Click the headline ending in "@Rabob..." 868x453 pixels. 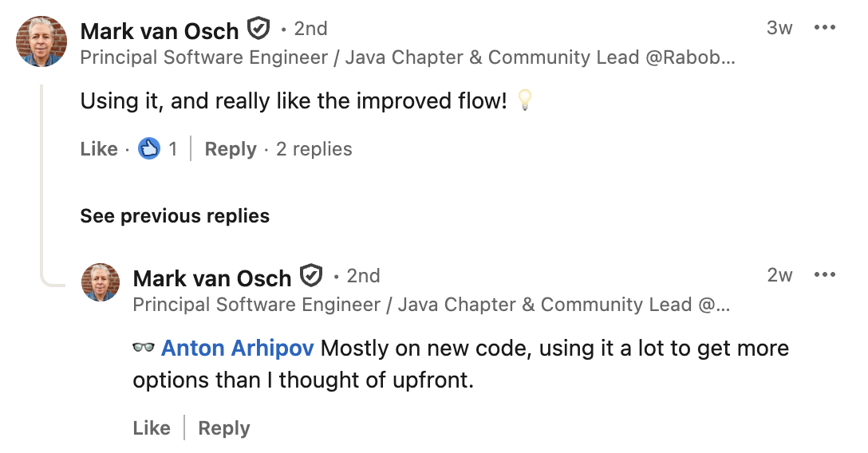408,57
